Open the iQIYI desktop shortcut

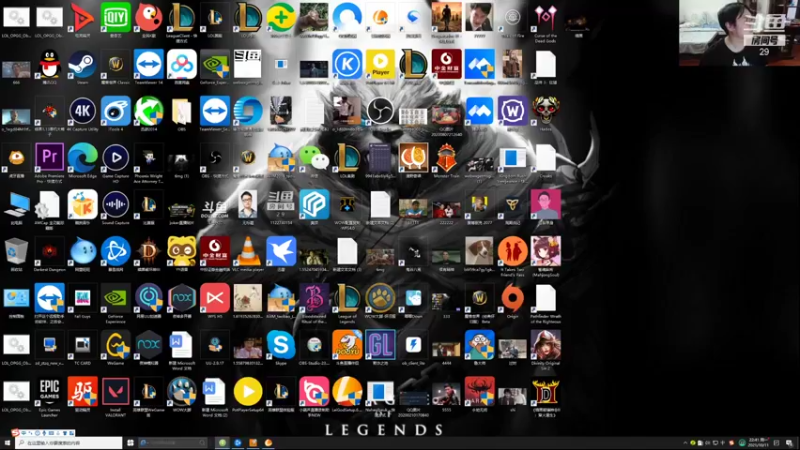click(115, 17)
